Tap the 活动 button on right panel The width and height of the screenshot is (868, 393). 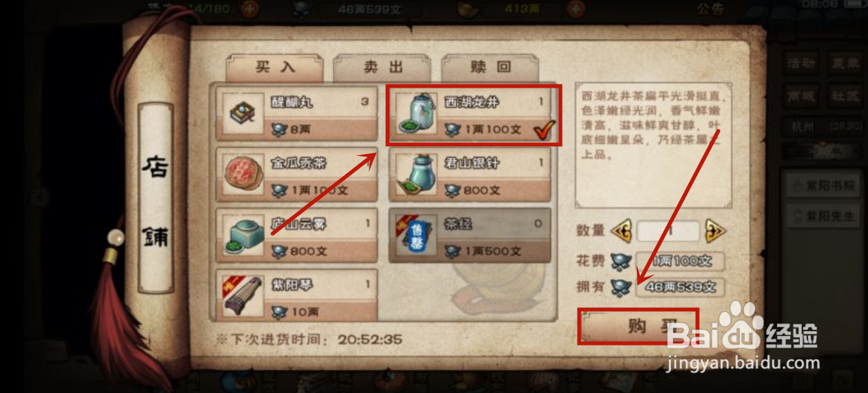point(800,64)
